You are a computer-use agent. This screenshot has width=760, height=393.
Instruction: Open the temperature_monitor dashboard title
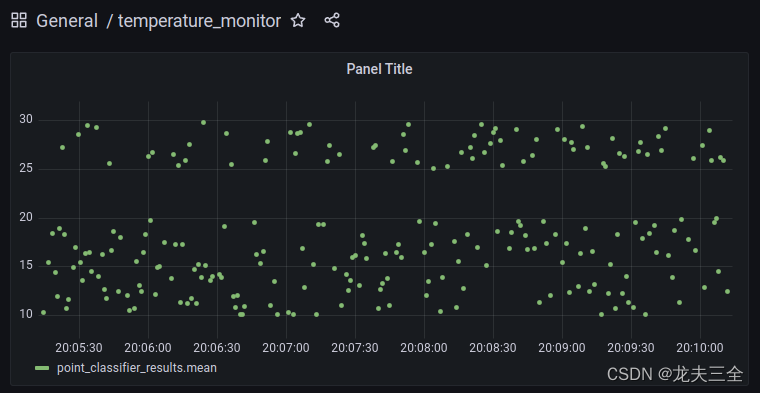click(199, 21)
